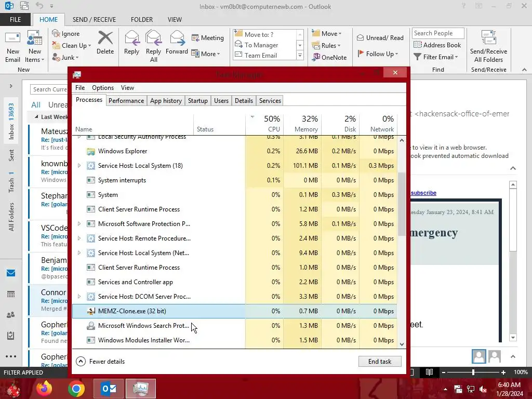Open the Details tab
532x399 pixels.
click(x=244, y=101)
